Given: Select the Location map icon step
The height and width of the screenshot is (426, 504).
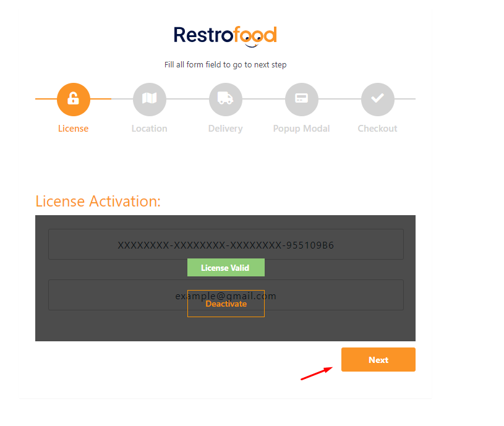Looking at the screenshot, I should (x=149, y=99).
